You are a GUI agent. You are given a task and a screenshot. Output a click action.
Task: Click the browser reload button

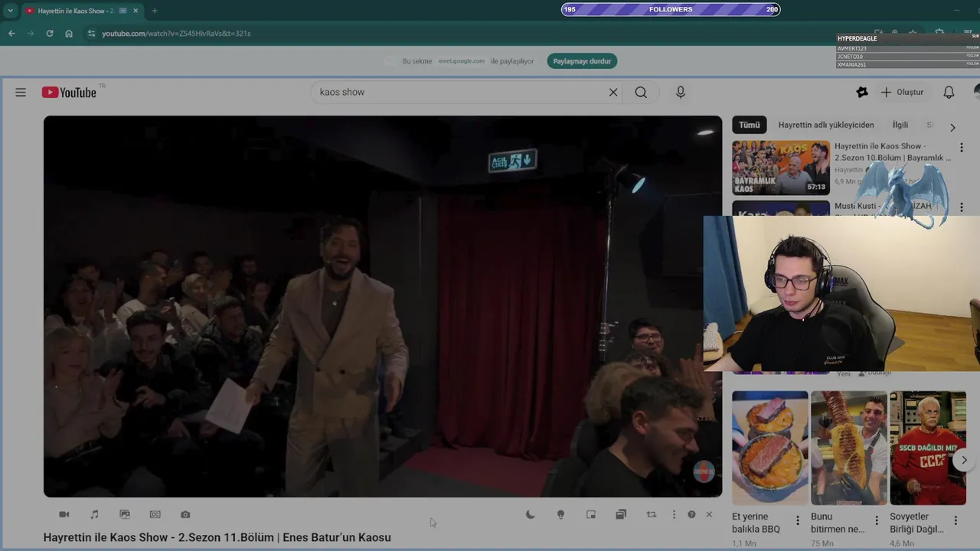(x=50, y=34)
